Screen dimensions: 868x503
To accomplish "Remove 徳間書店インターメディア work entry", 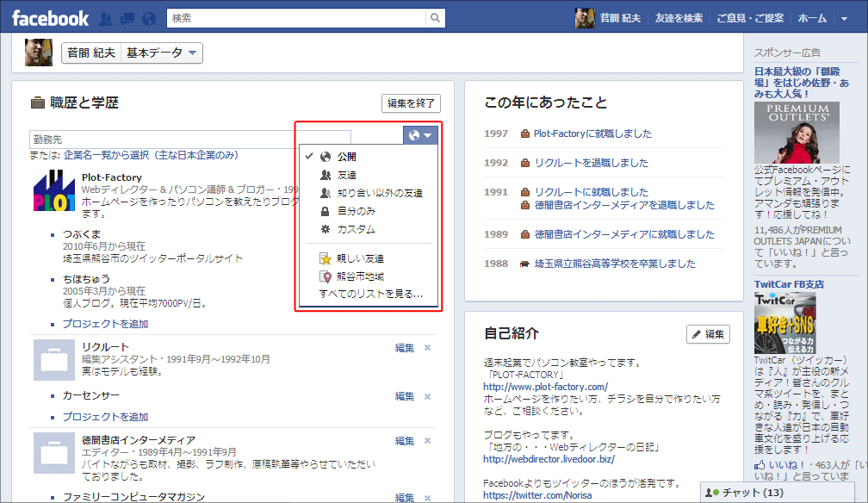I will coord(427,441).
